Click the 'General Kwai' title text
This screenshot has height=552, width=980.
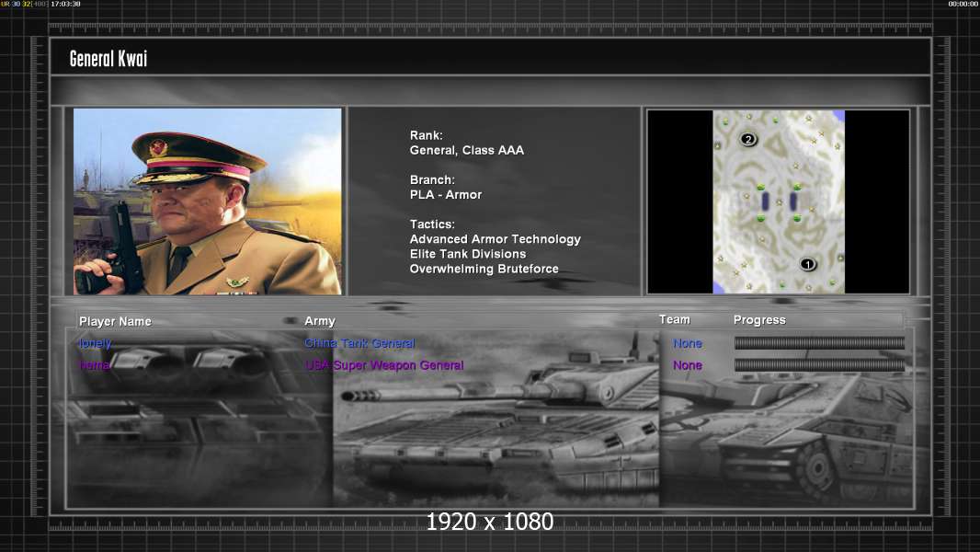coord(108,59)
